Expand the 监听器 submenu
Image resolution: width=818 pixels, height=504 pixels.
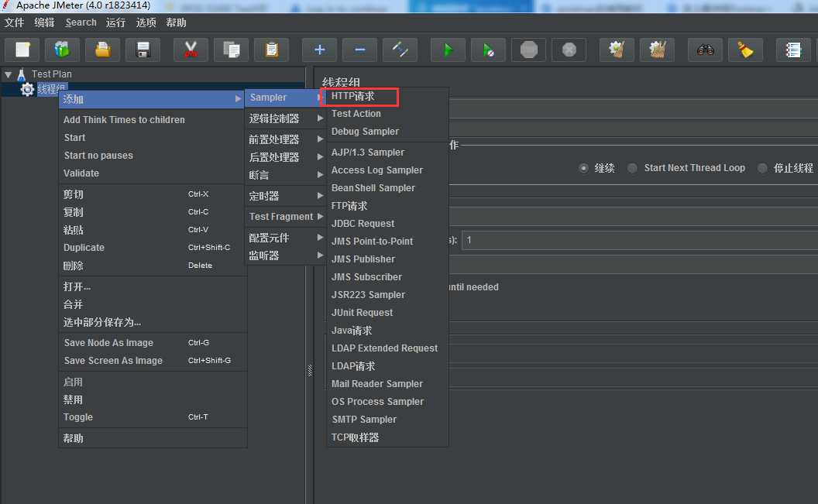[x=285, y=255]
